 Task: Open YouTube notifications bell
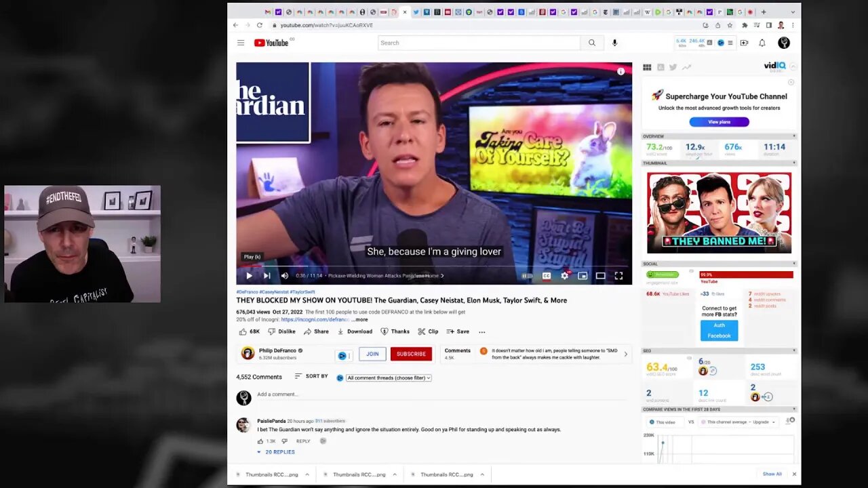762,43
